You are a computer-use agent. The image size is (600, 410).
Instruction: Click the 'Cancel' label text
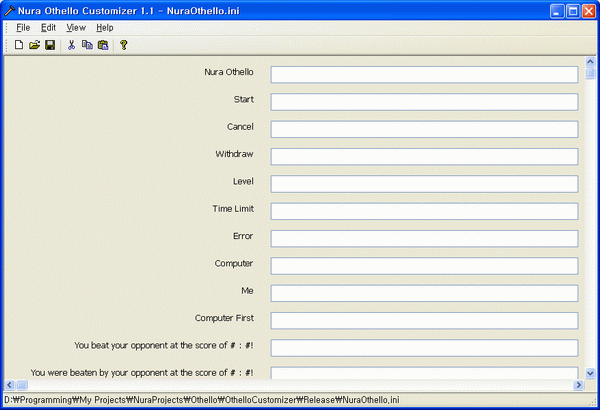pyautogui.click(x=240, y=127)
